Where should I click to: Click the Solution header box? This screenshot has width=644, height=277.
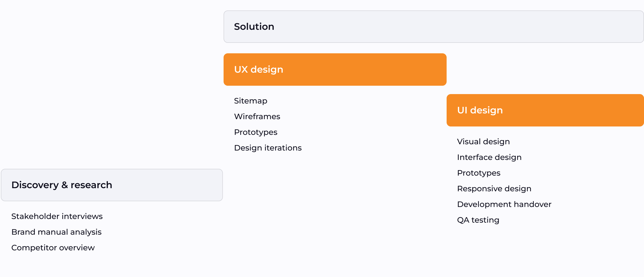433,27
